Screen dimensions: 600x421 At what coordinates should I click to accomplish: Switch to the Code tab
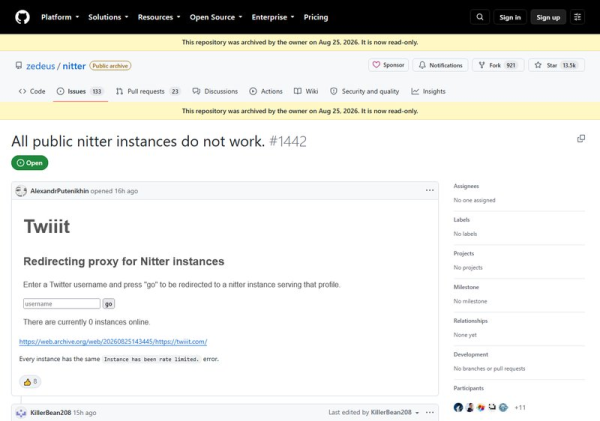(x=32, y=91)
